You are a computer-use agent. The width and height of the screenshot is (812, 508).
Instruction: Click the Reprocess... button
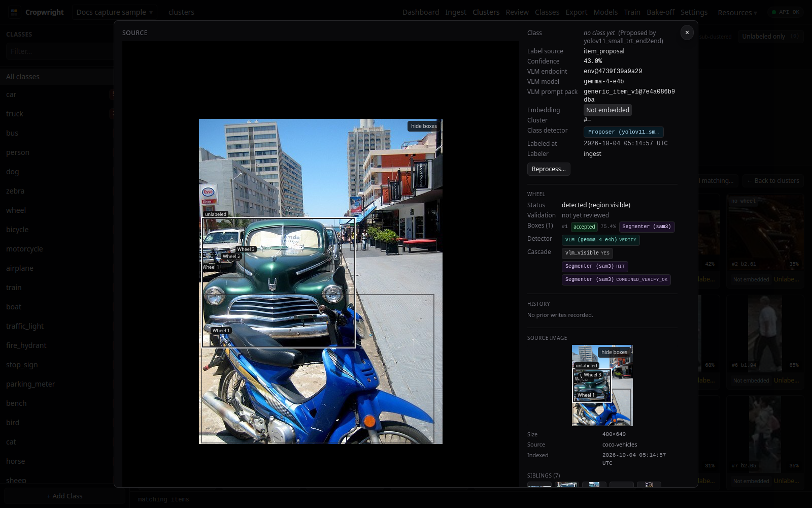click(549, 169)
